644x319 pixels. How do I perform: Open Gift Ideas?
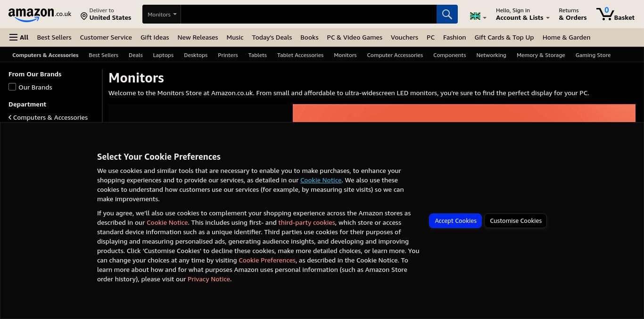(155, 37)
